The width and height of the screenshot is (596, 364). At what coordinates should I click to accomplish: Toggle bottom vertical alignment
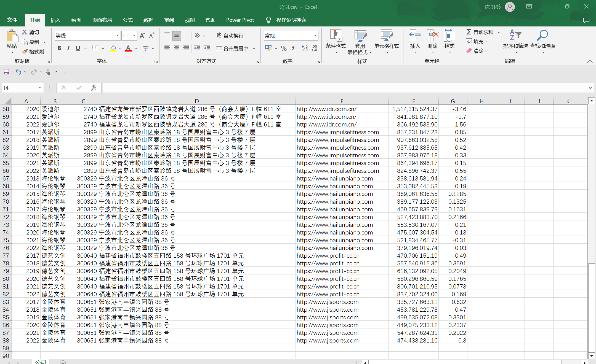pos(186,36)
